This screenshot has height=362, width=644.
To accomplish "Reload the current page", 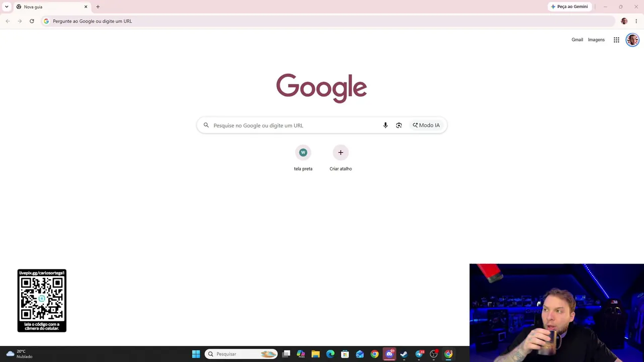I will point(32,21).
